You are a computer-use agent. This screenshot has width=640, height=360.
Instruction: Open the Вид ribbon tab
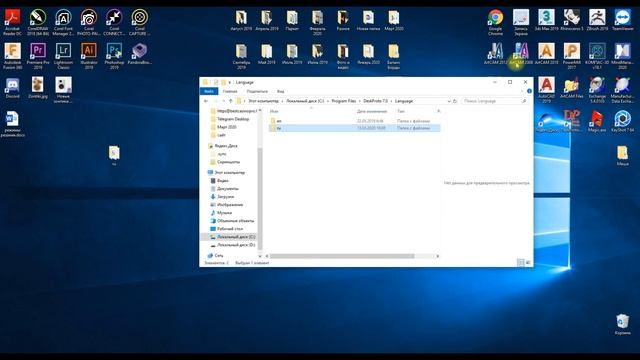pos(280,91)
